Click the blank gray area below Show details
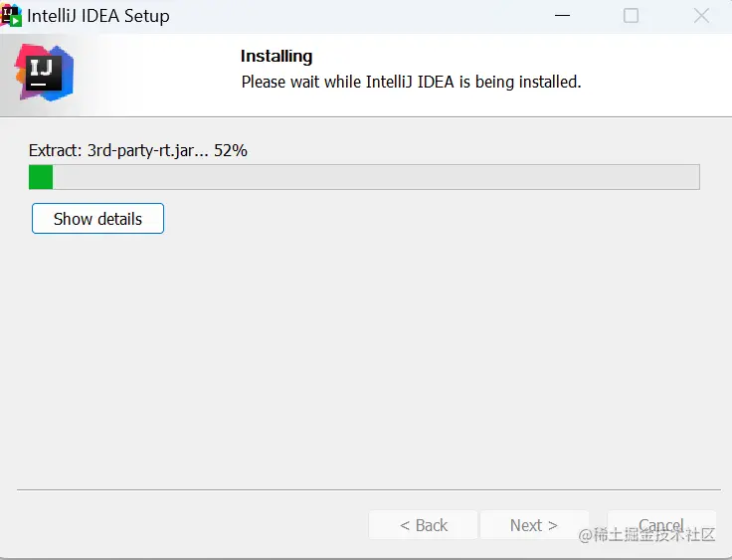Image resolution: width=732 pixels, height=560 pixels. [366, 360]
